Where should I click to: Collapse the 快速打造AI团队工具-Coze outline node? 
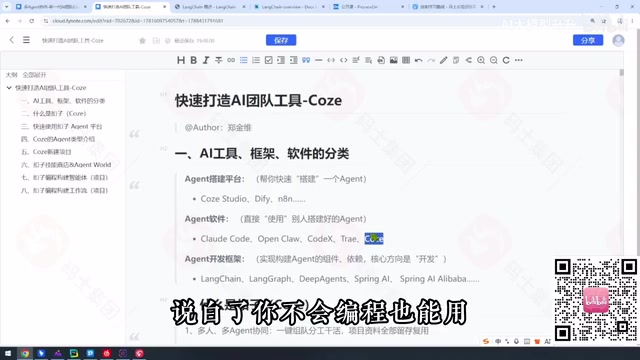click(9, 88)
